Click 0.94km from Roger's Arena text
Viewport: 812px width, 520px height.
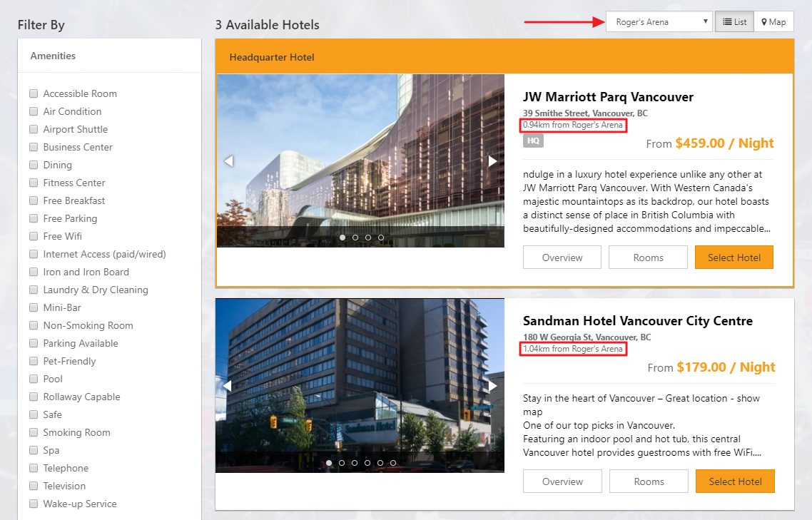[x=573, y=125]
